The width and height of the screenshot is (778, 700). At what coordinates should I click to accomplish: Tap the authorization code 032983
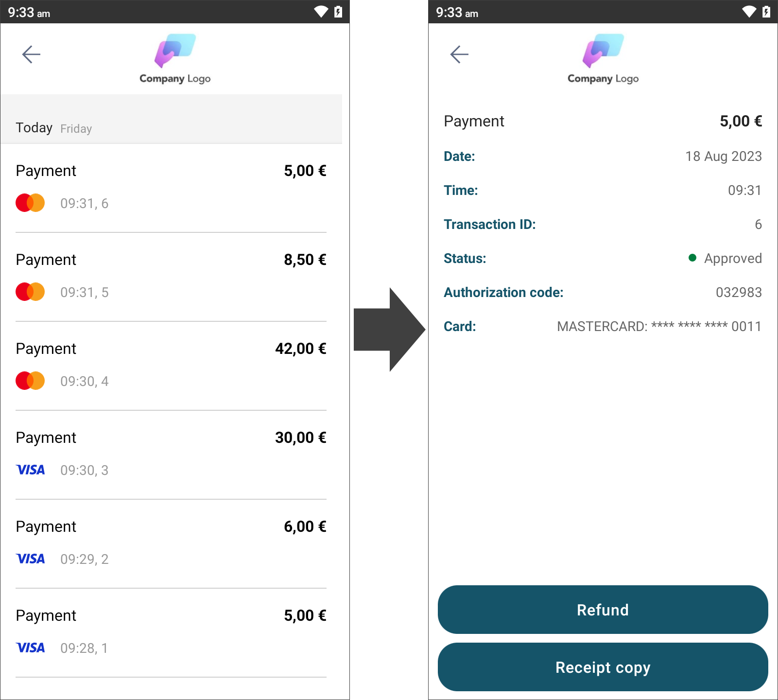click(x=739, y=292)
